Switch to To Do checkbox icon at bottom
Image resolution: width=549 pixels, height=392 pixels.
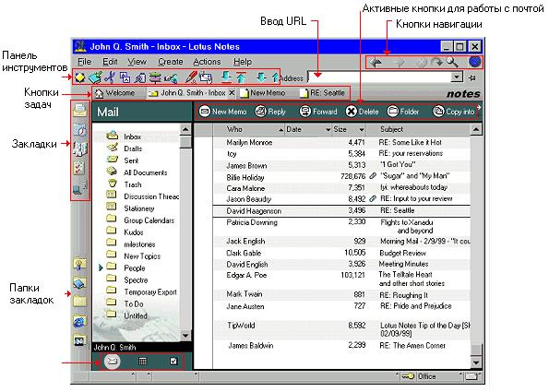(173, 362)
